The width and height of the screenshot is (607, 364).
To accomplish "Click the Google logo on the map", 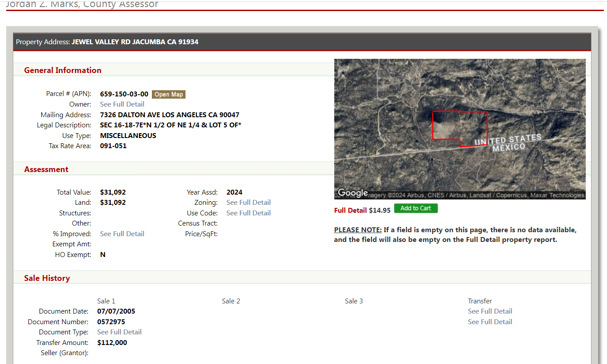I will click(x=353, y=193).
